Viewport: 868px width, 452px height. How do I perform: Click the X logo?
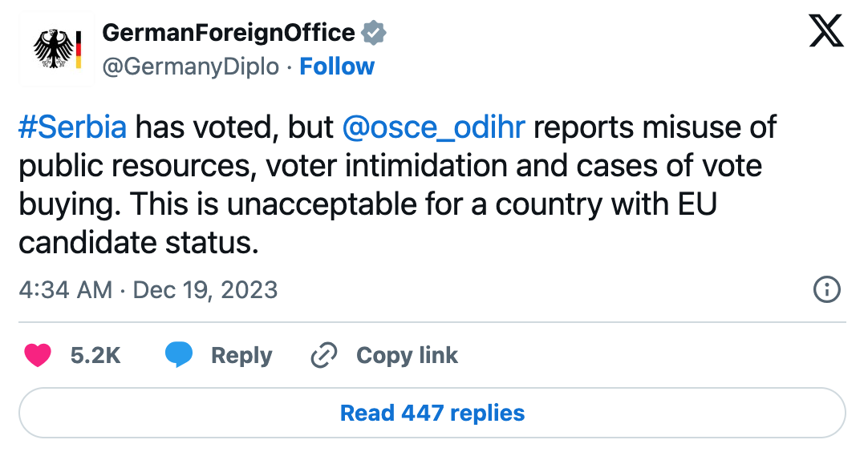tap(825, 33)
